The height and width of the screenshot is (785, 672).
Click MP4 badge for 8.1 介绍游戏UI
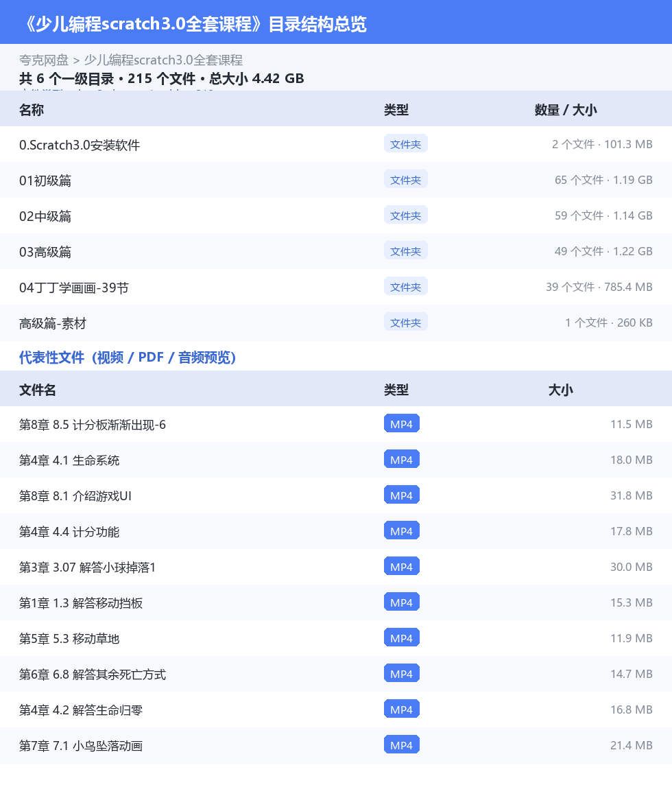[x=401, y=495]
